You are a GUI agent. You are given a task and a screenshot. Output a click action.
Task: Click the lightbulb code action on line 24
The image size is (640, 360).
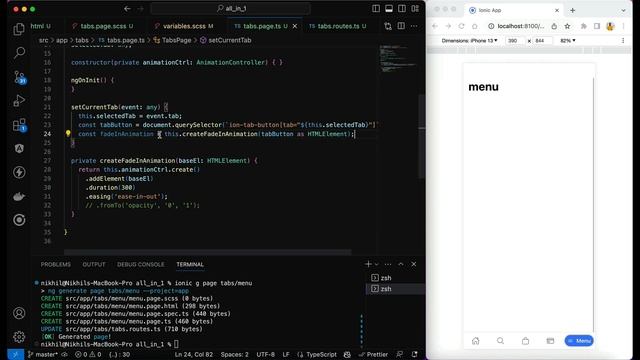pos(68,133)
